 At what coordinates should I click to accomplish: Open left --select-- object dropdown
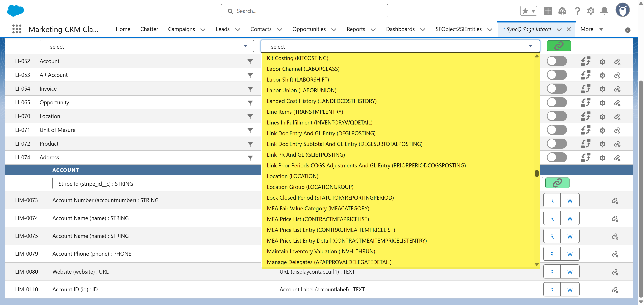click(x=147, y=46)
